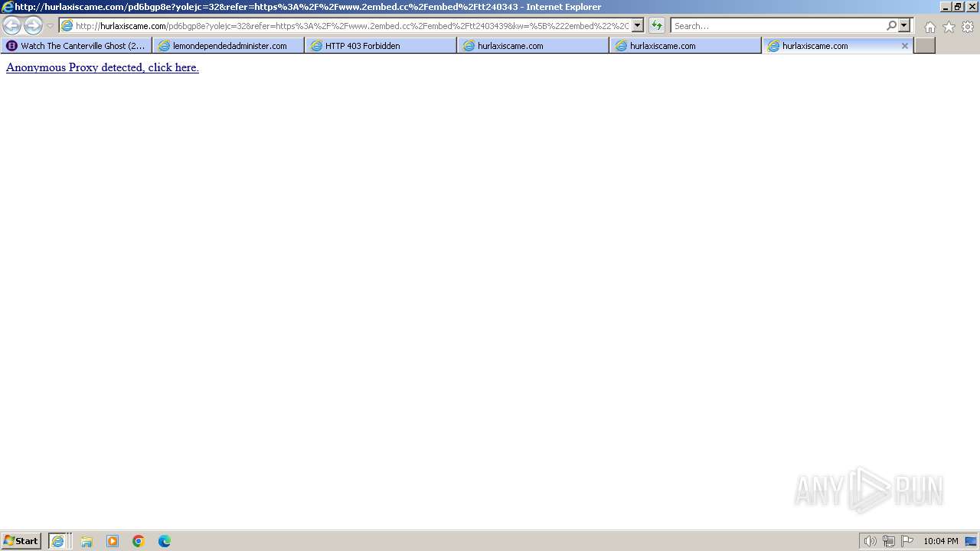The height and width of the screenshot is (551, 980).
Task: Open the network tray icon
Action: coord(889,541)
